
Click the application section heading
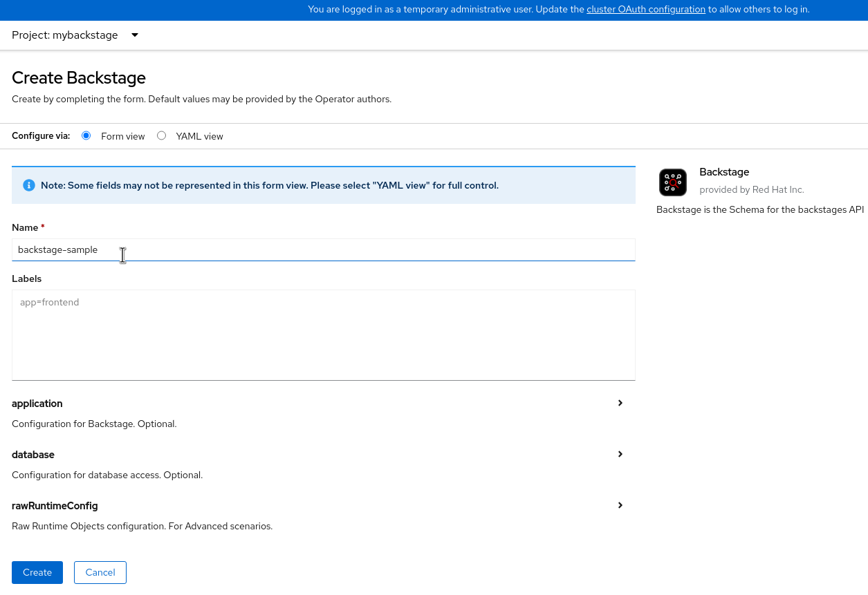37,404
